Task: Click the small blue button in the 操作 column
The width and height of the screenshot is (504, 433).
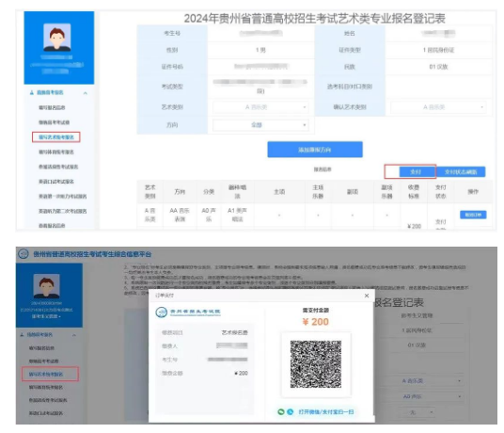Action: coord(473,215)
